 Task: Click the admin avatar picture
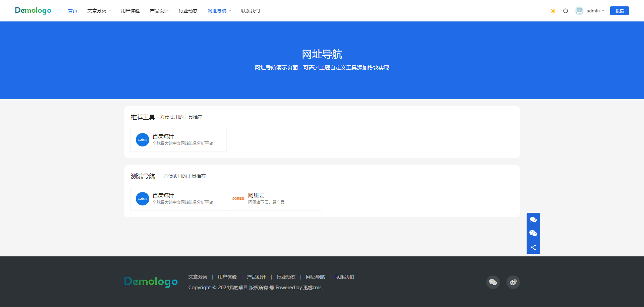click(579, 11)
